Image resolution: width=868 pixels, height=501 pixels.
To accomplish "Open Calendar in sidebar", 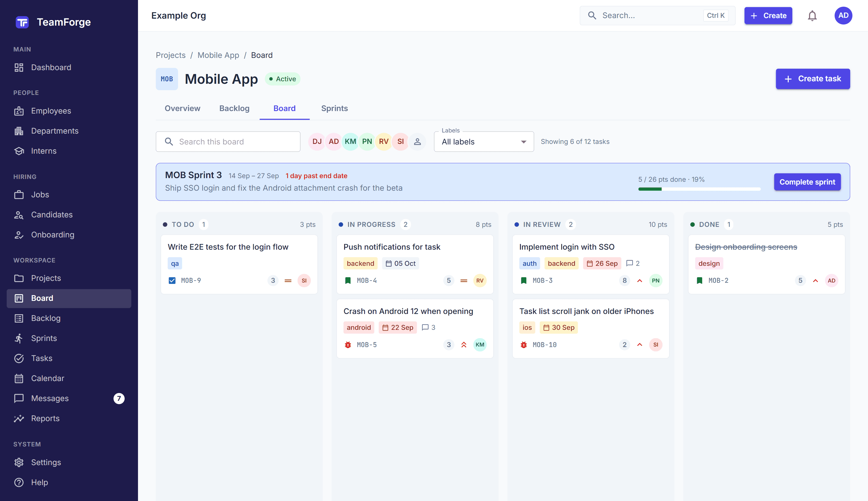I will point(69,378).
